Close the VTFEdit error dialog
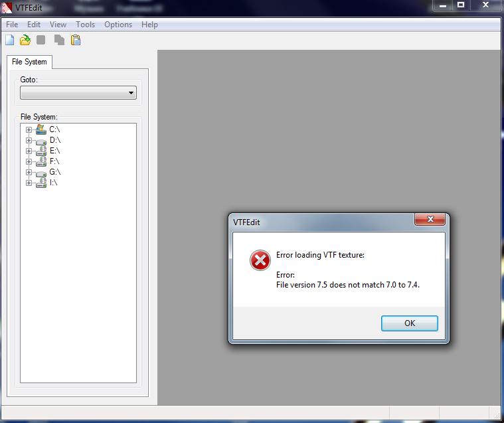Image resolution: width=504 pixels, height=423 pixels. [x=430, y=219]
